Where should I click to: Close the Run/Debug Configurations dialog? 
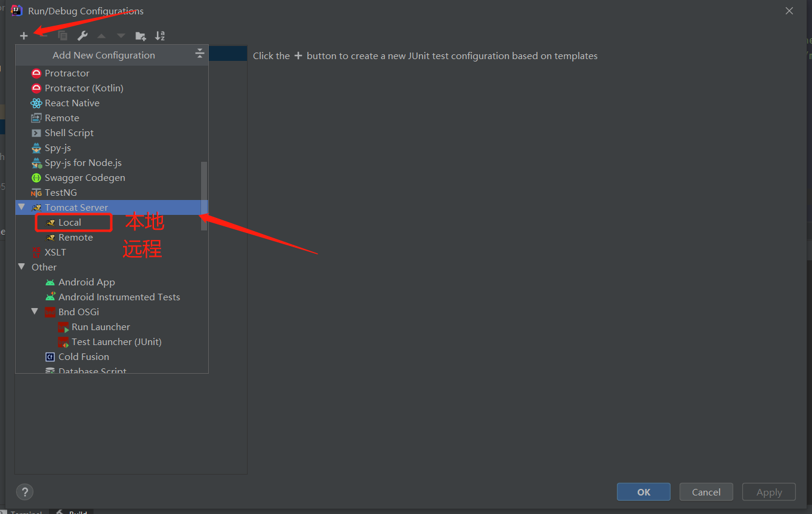click(789, 11)
